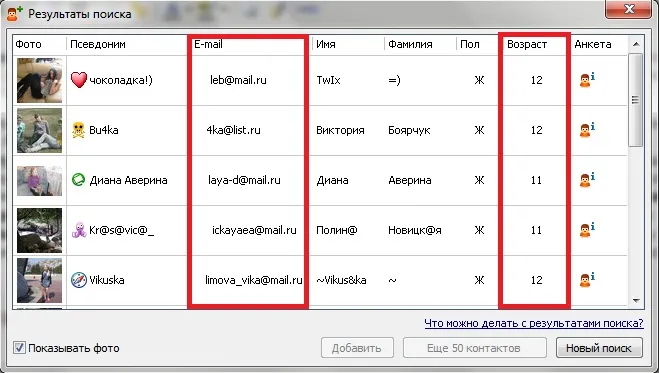Image resolution: width=659 pixels, height=373 pixels.
Task: Open link Что можно делать с результатами поиска?
Action: click(534, 323)
